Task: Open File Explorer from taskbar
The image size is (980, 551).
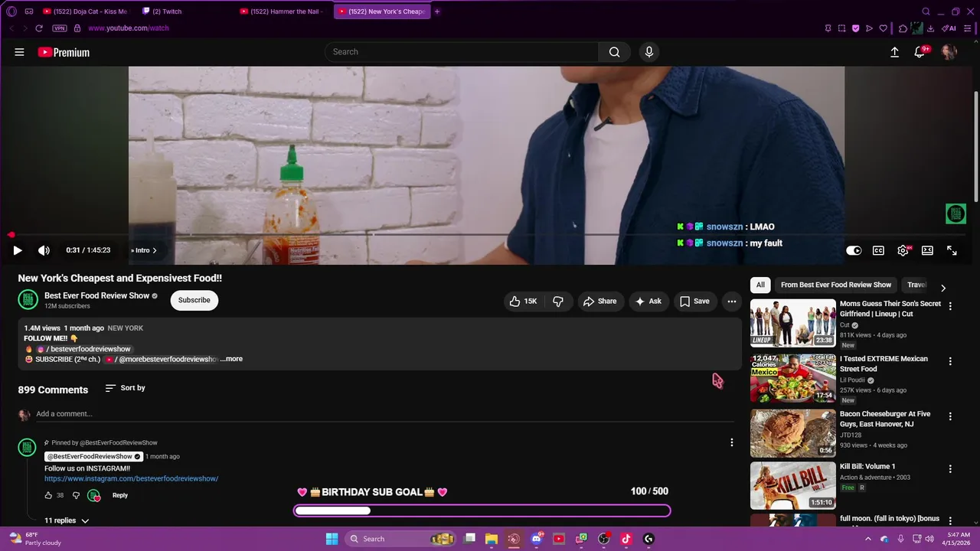Action: (x=492, y=539)
